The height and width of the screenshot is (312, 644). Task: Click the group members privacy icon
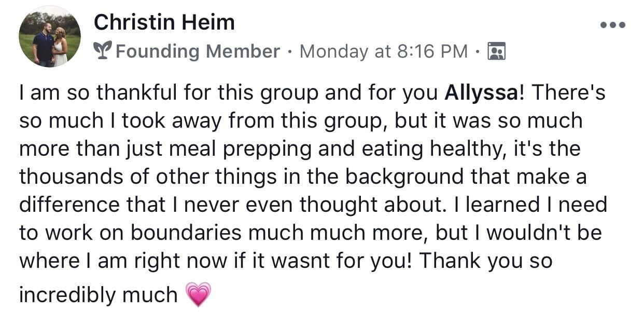coord(497,51)
